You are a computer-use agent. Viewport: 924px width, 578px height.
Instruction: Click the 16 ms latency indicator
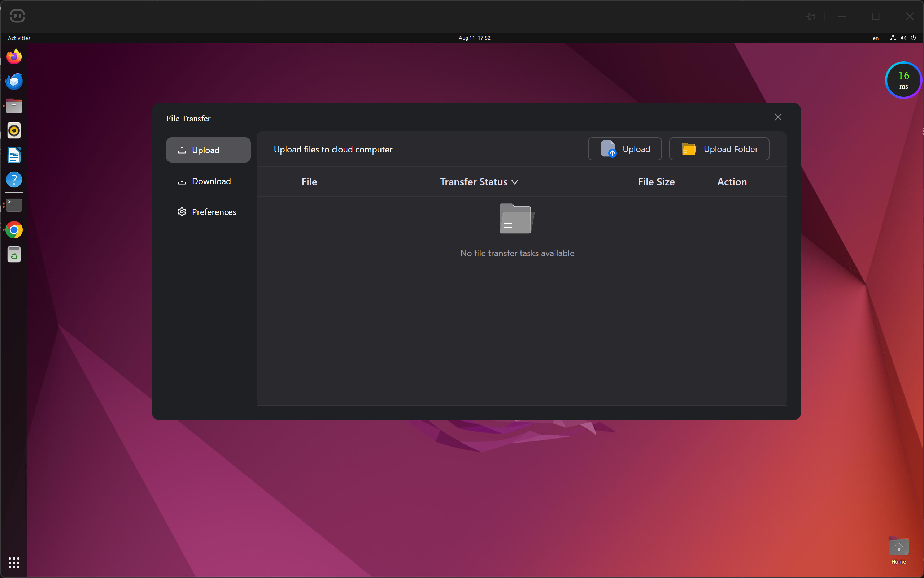click(903, 80)
